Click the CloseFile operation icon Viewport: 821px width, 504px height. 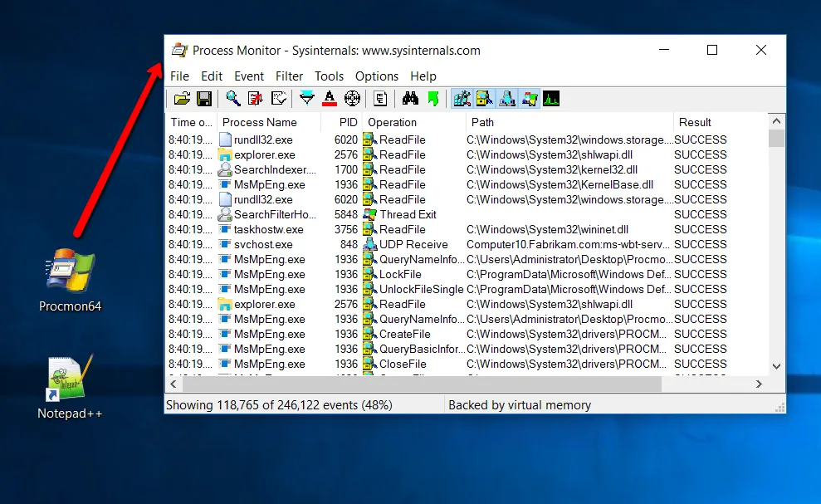tap(370, 365)
